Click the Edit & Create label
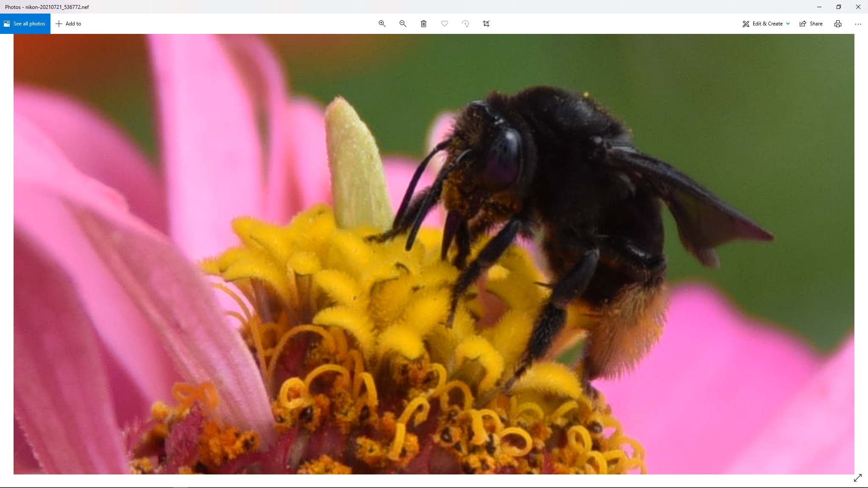This screenshot has width=868, height=488. point(767,24)
